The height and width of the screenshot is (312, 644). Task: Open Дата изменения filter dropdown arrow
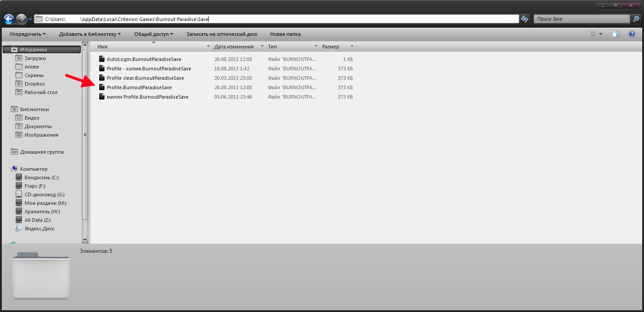(x=262, y=47)
